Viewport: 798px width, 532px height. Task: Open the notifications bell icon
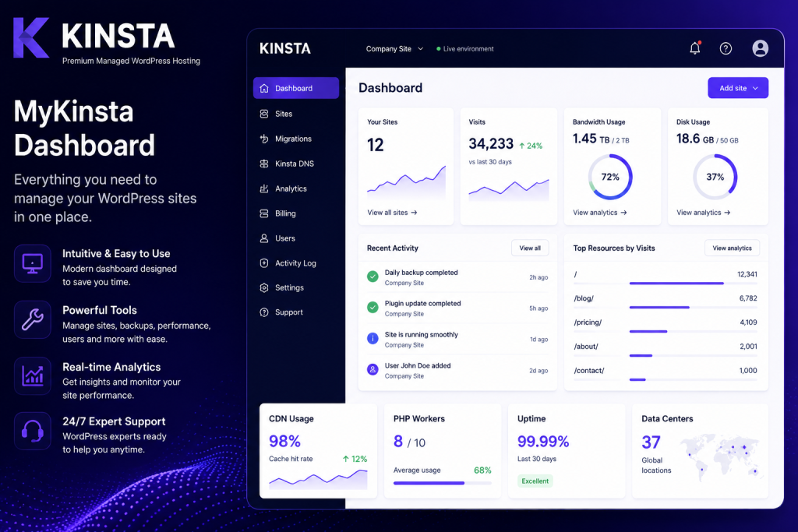(694, 48)
